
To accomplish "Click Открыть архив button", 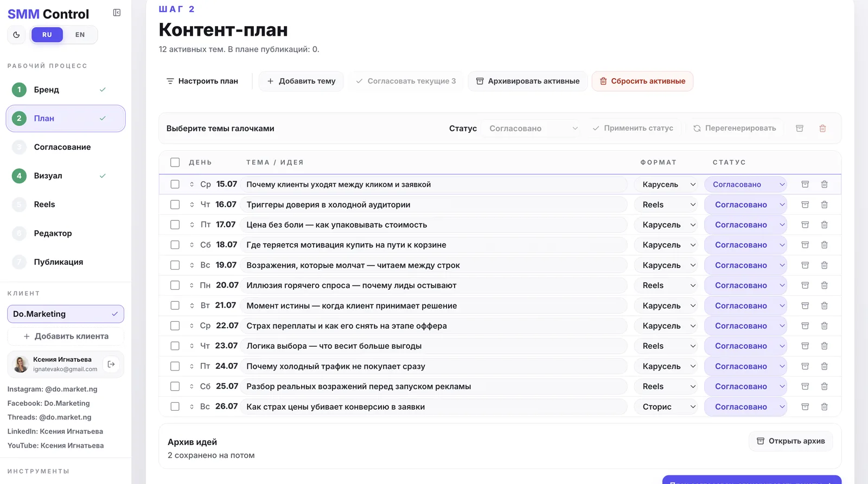I will pyautogui.click(x=791, y=441).
